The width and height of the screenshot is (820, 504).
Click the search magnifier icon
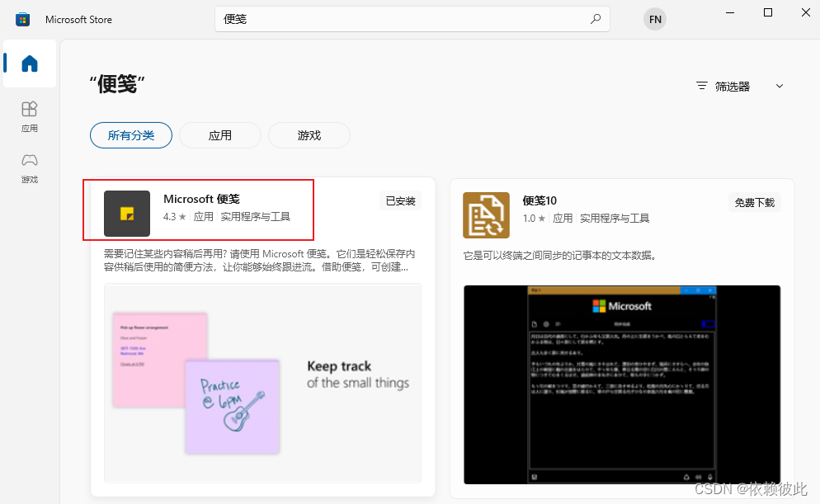[595, 19]
